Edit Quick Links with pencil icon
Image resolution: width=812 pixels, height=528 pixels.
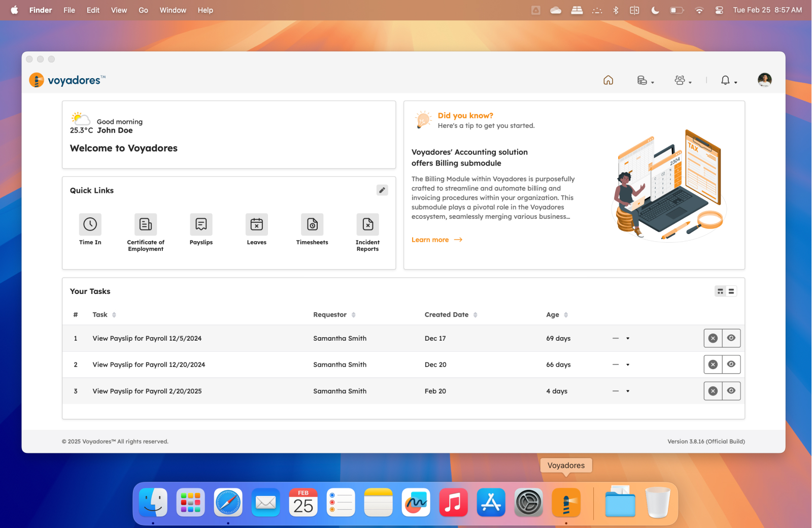pos(382,190)
